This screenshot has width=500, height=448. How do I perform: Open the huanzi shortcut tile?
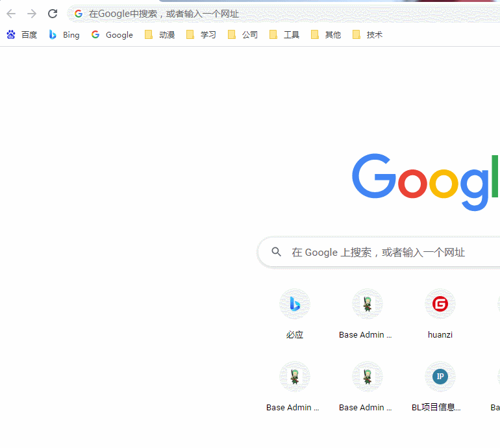(440, 314)
